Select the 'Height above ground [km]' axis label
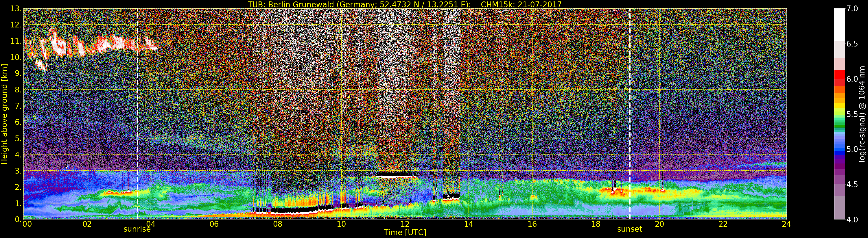 click(4, 114)
